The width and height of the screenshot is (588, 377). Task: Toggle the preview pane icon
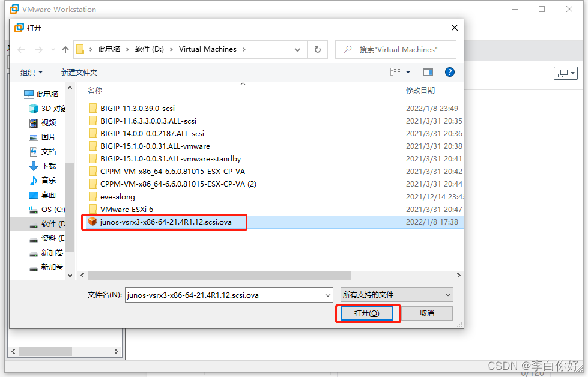(428, 72)
